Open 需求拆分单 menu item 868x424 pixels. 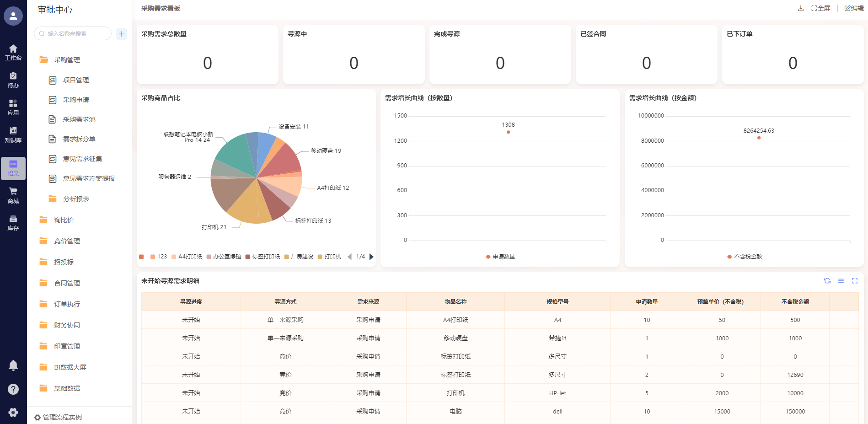pos(79,139)
